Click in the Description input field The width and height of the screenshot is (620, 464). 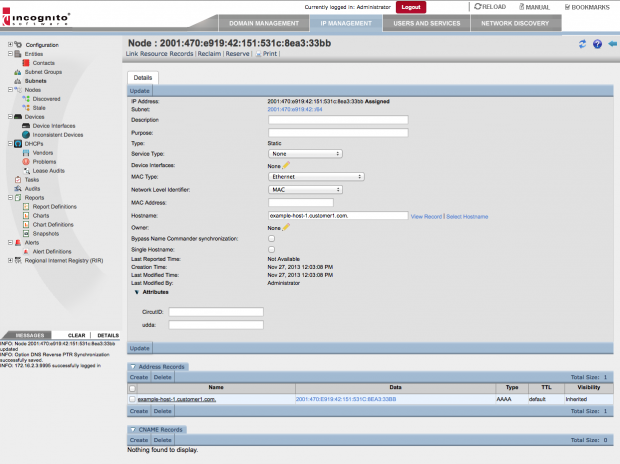point(338,120)
